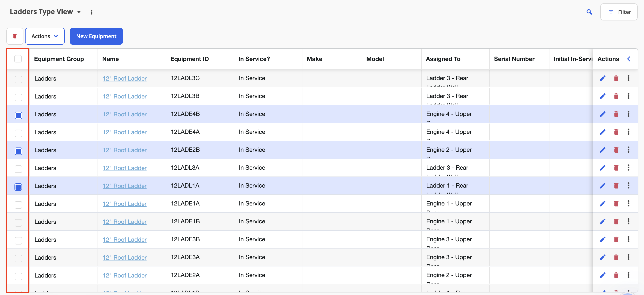The height and width of the screenshot is (295, 644).
Task: Edit row 12LADE4B with the pencil icon
Action: click(x=602, y=114)
